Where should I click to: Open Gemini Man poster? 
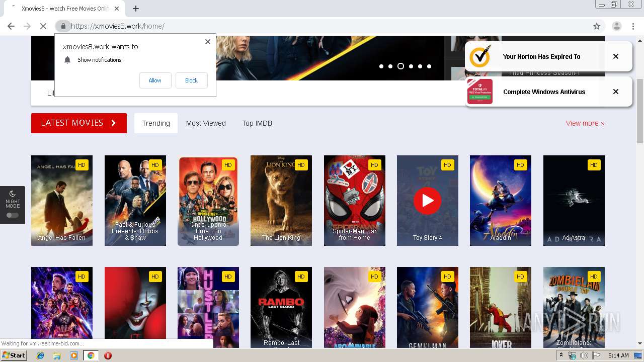point(428,307)
